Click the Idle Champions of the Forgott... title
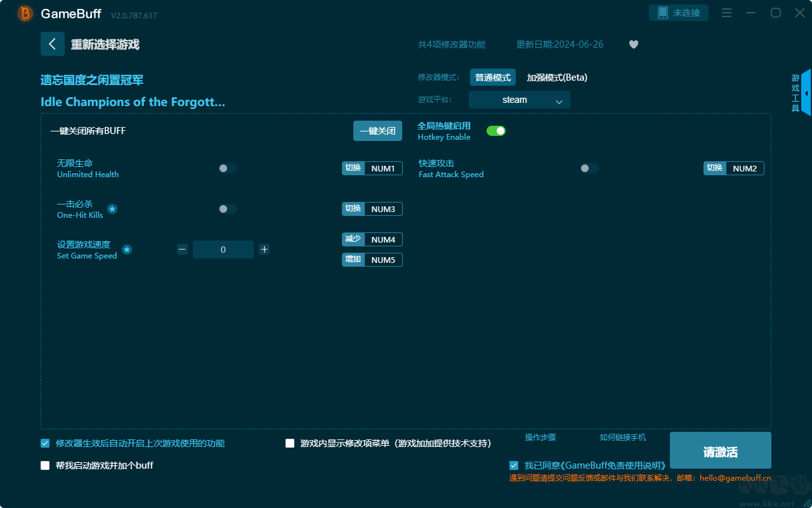Image resolution: width=812 pixels, height=508 pixels. point(133,102)
